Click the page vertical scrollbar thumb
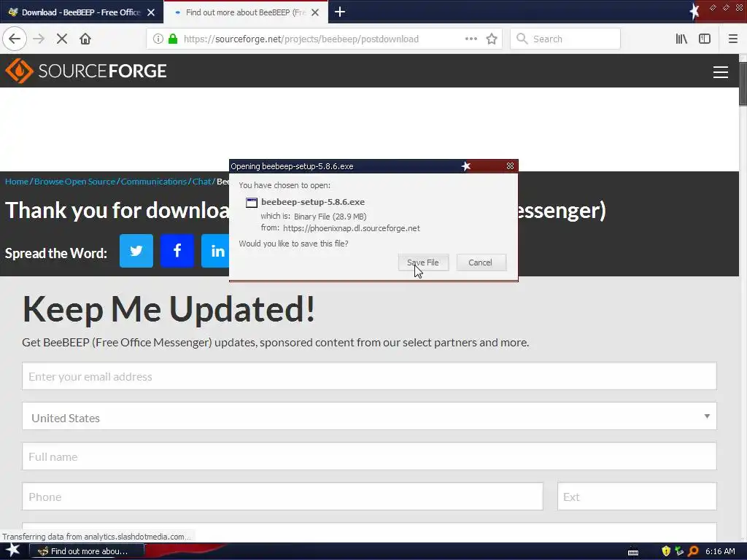 [743, 83]
